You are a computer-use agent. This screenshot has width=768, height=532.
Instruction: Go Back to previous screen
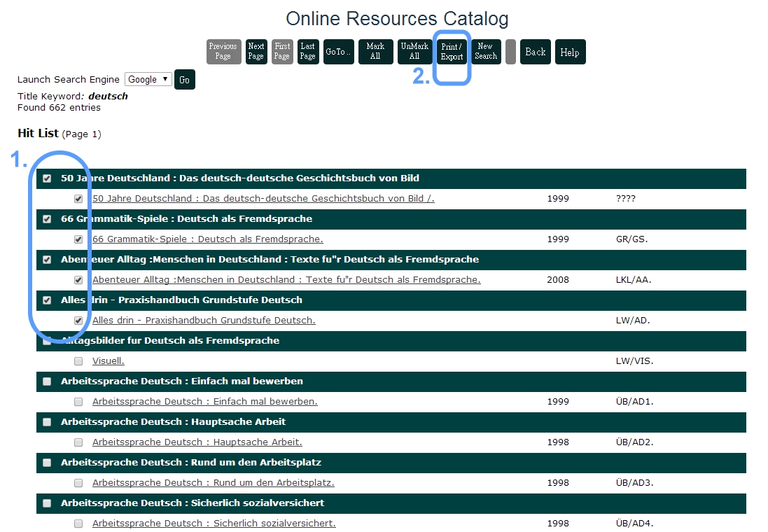tap(536, 52)
